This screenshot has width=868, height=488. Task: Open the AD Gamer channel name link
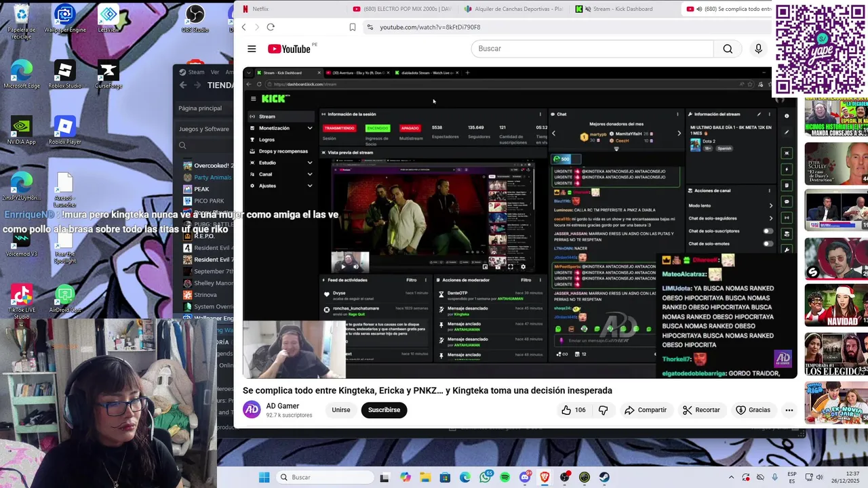pyautogui.click(x=283, y=406)
